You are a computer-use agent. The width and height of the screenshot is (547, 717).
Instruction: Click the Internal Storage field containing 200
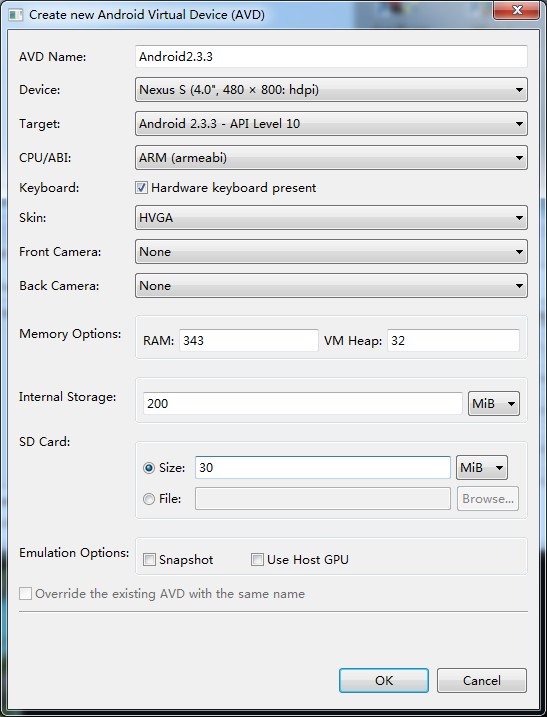(x=303, y=403)
